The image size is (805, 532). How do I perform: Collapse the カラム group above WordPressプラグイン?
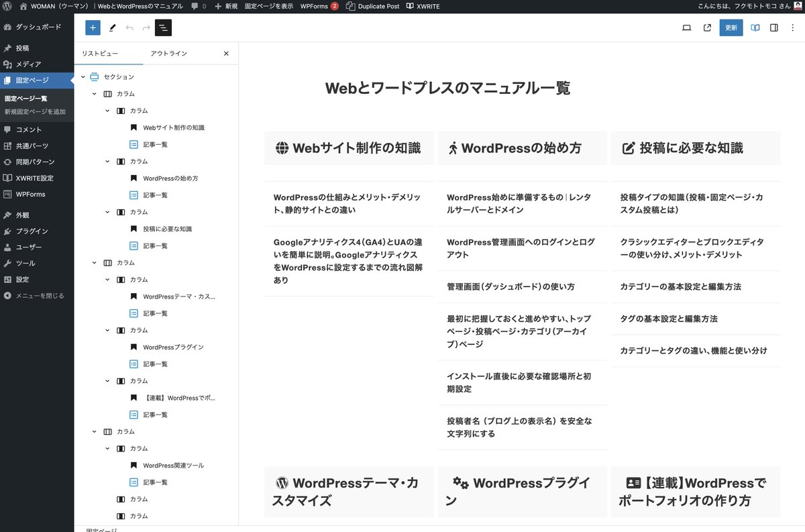click(107, 330)
